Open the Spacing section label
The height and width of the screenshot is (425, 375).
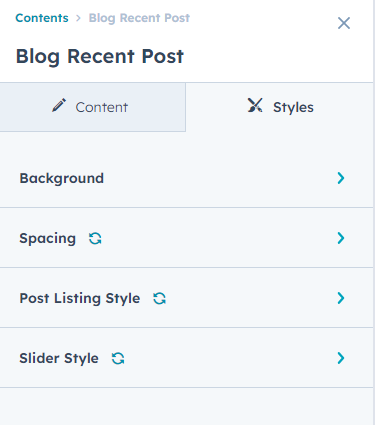pos(48,238)
